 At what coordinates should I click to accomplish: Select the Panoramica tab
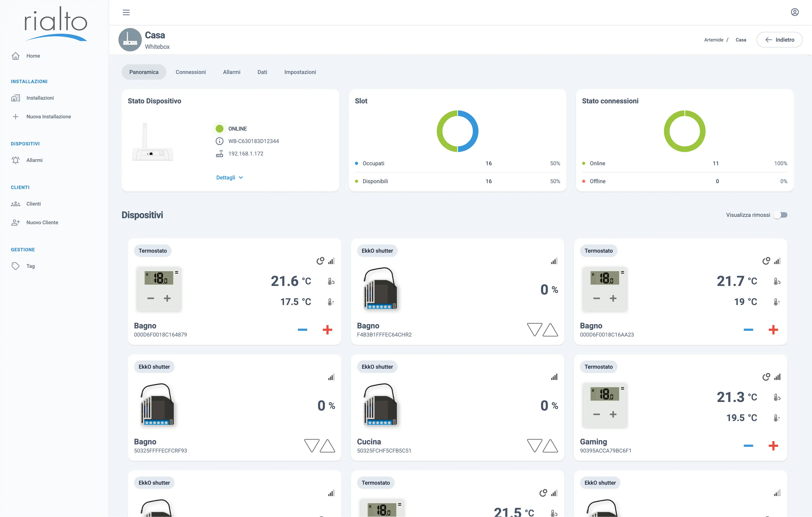coord(144,72)
